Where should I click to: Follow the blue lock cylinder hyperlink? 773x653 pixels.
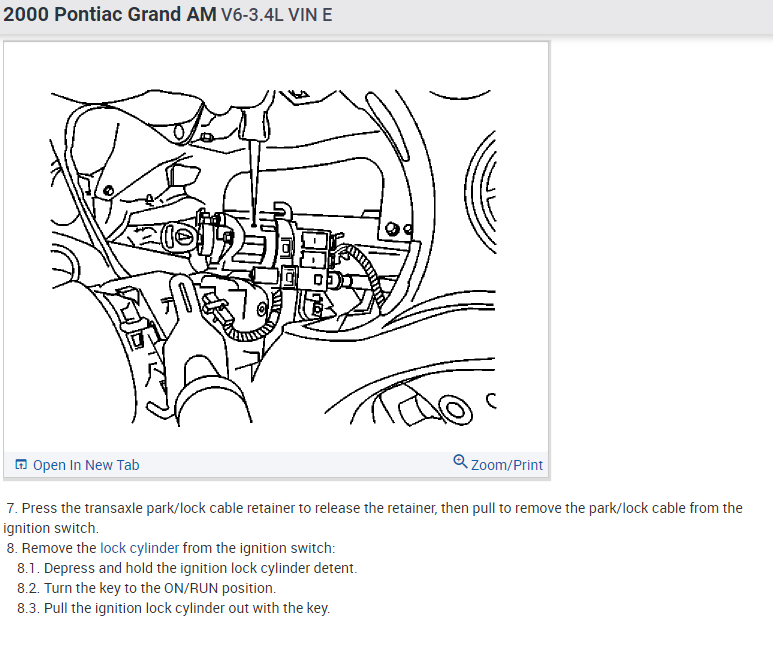[x=140, y=548]
